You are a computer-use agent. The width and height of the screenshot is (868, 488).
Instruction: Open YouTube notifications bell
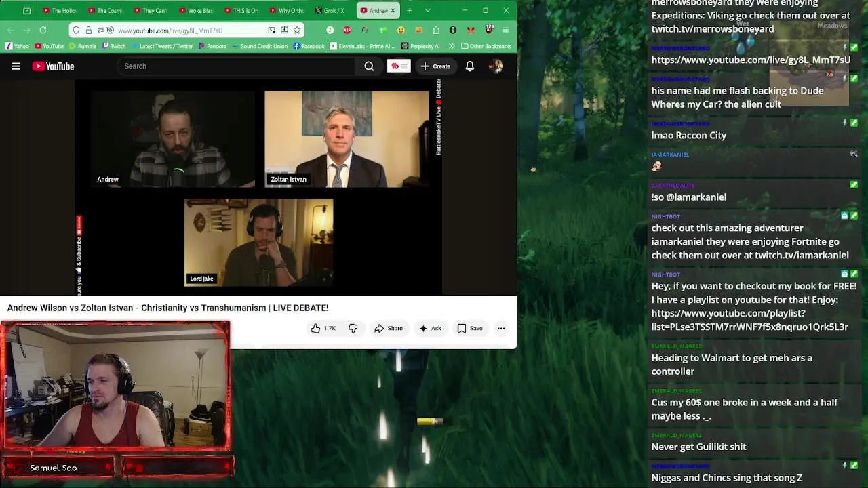(470, 66)
